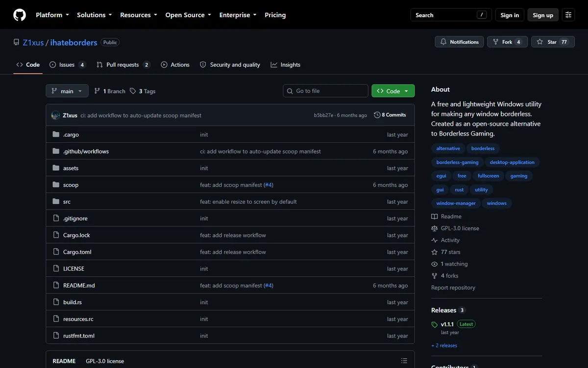Switch to the Actions tab

175,65
